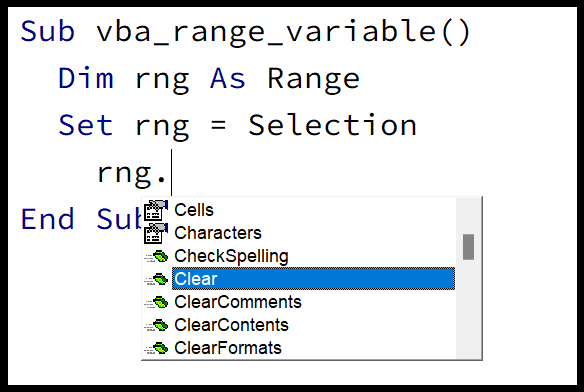Image resolution: width=584 pixels, height=392 pixels.
Task: Click the Range keyword in Dim line
Action: [x=314, y=80]
